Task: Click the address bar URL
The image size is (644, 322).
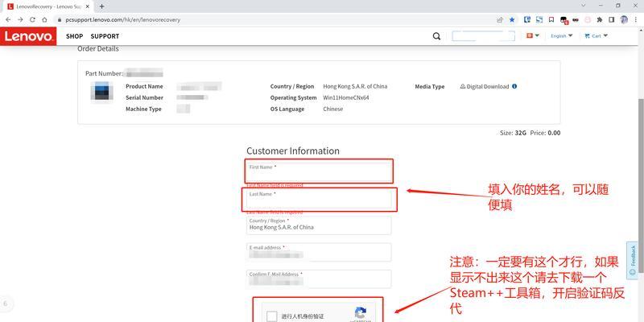Action: tap(123, 19)
